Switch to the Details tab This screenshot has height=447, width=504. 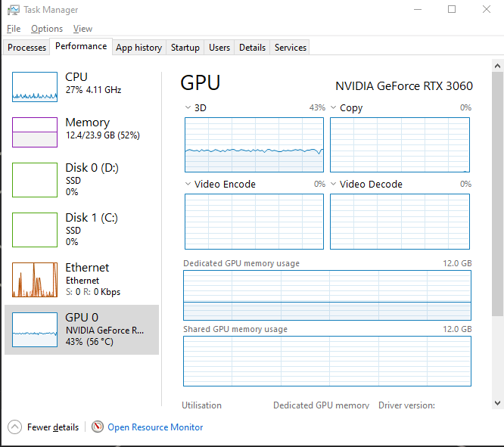tap(252, 47)
